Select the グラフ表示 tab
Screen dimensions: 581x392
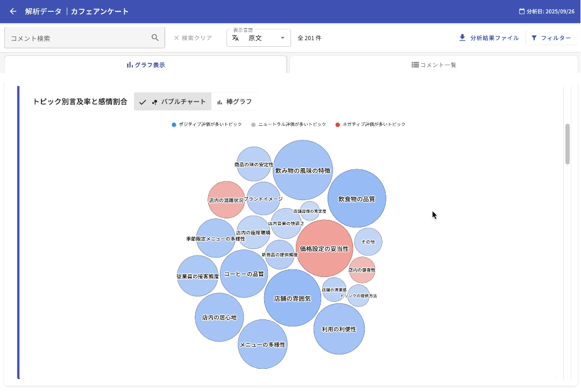145,65
